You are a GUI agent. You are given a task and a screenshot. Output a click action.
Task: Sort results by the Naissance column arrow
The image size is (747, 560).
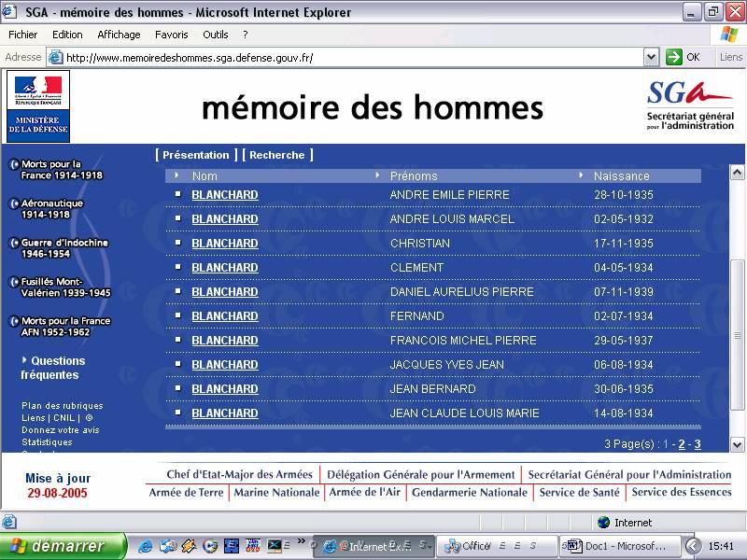[x=581, y=175]
